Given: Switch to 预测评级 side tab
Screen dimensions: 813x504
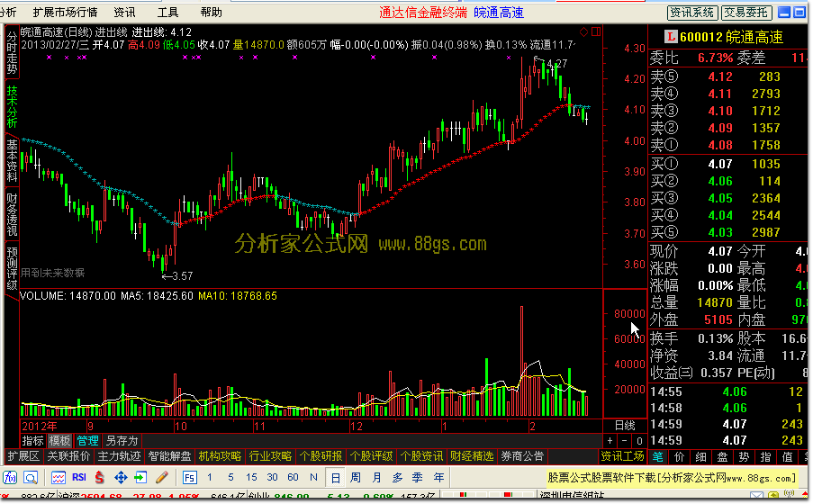Looking at the screenshot, I should click(12, 268).
